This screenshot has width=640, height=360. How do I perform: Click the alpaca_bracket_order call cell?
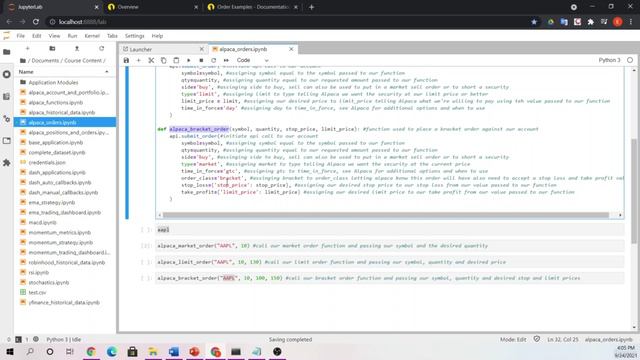click(390, 278)
